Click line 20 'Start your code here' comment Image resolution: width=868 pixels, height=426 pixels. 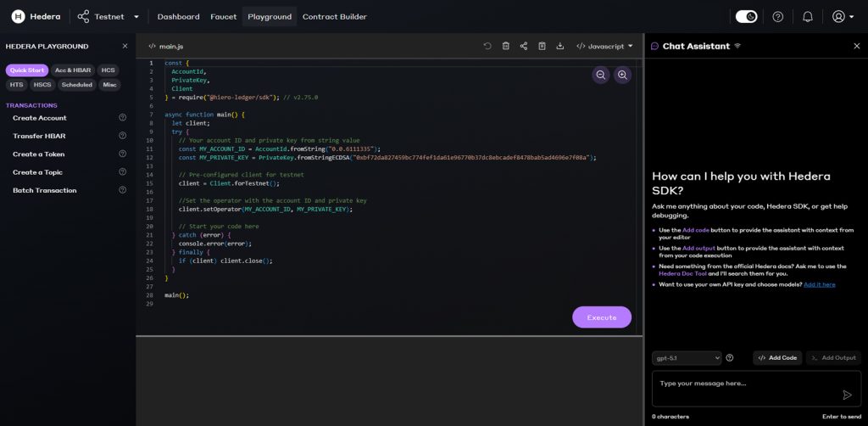pos(219,227)
